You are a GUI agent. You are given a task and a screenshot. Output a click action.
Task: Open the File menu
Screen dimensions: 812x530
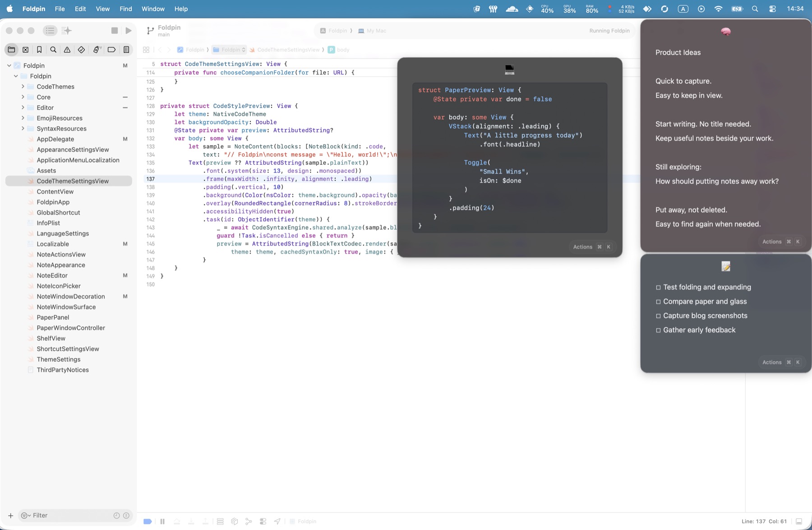point(60,9)
